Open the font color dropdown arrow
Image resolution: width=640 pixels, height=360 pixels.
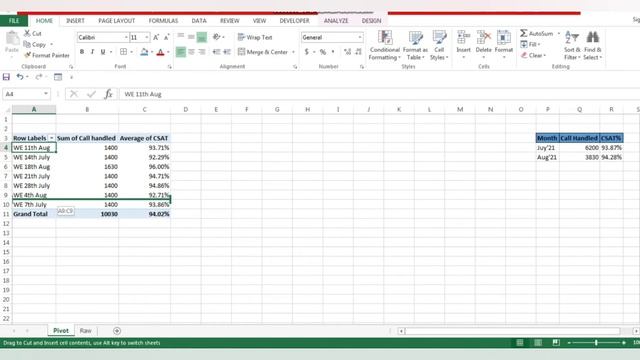click(x=168, y=52)
